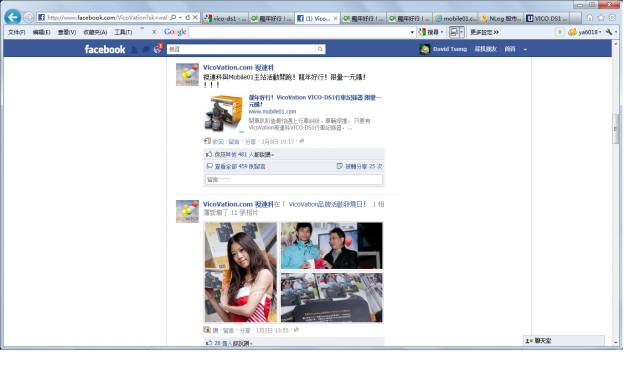Click David Tseng profile name link
Screen dimensions: 640x372
click(450, 49)
